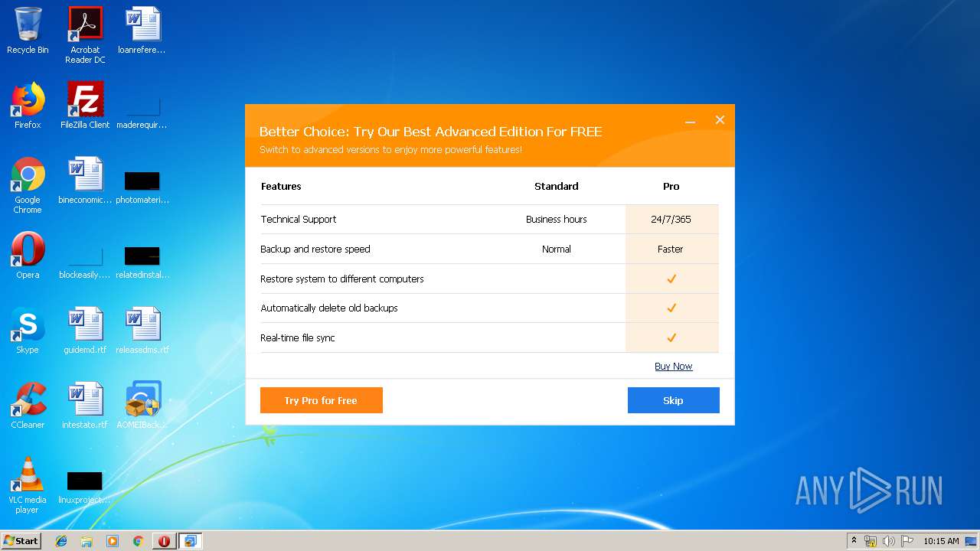Click the 'Faster' Pro cell

coord(671,249)
